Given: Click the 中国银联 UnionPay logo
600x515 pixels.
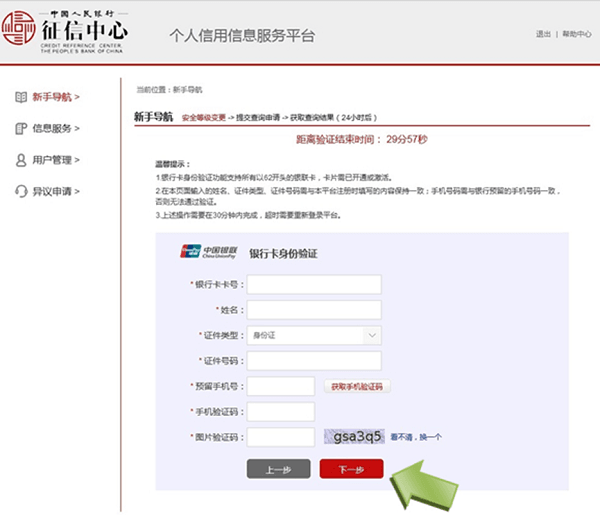Looking at the screenshot, I should coord(209,252).
